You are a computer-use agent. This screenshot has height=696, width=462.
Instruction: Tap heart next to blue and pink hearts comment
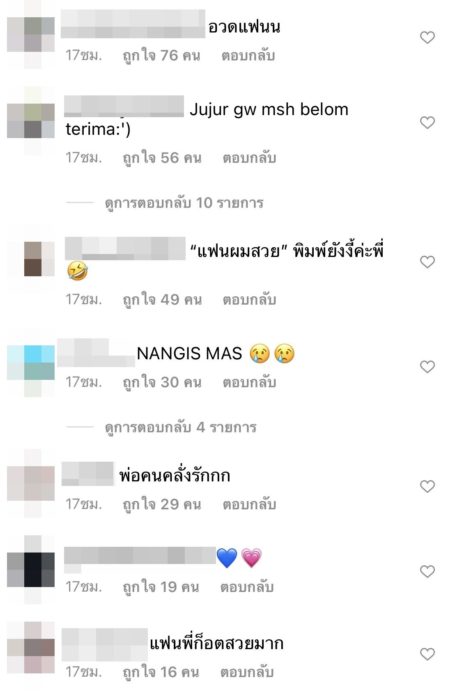[427, 571]
